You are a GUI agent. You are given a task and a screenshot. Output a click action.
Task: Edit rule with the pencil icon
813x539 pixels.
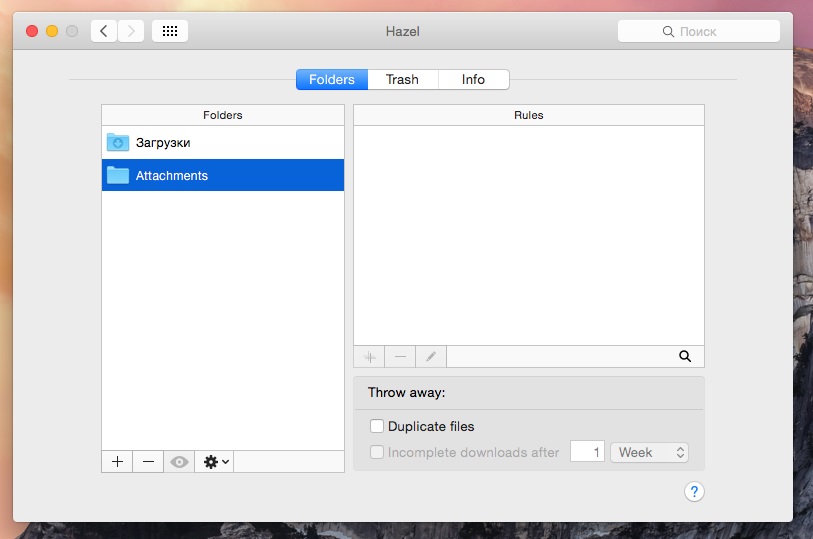(431, 357)
